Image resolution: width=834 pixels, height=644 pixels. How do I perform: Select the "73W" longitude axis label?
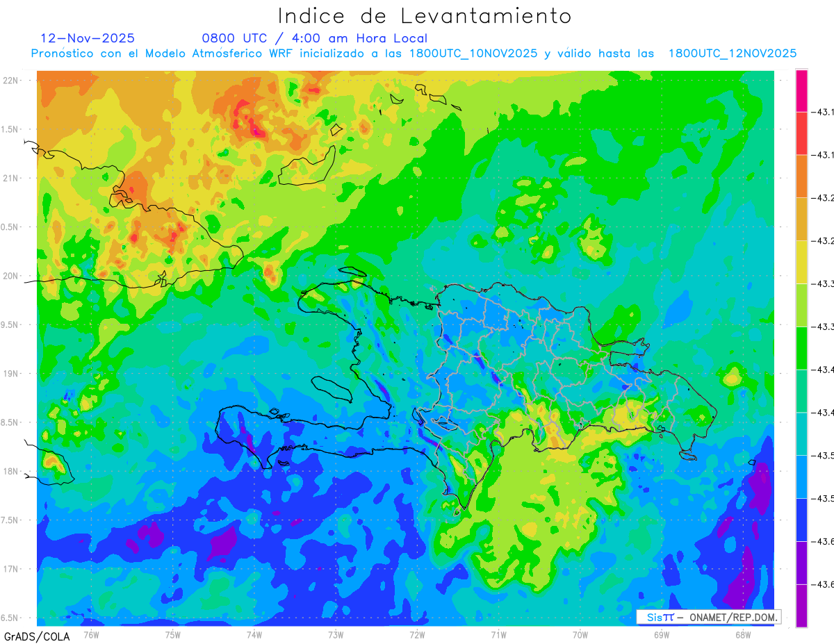point(335,634)
